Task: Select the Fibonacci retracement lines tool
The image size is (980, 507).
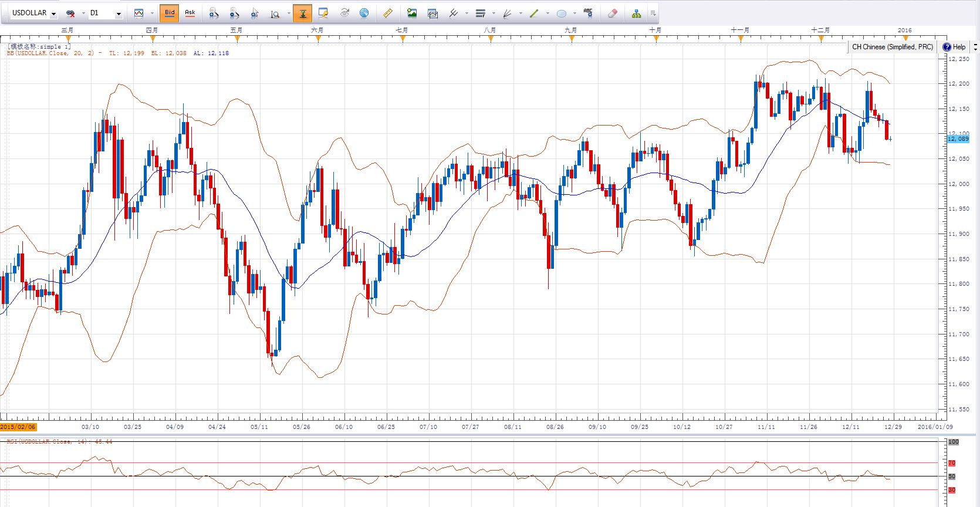Action: click(481, 13)
